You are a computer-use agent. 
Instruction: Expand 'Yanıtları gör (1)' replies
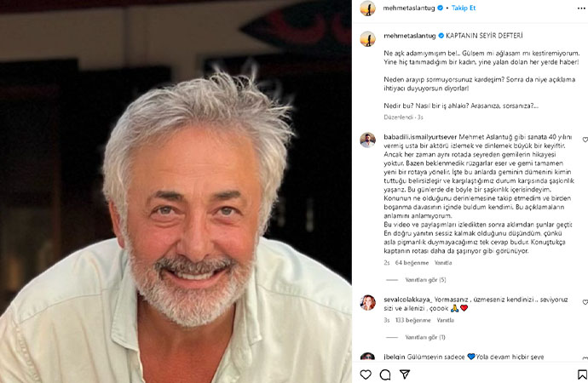coord(425,337)
